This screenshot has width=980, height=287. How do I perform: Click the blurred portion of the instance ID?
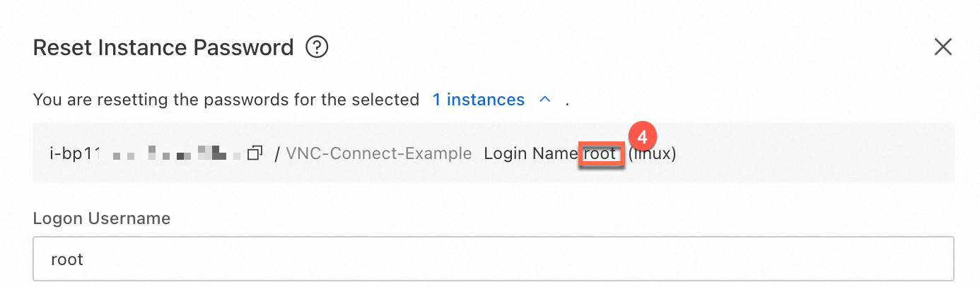(x=177, y=153)
